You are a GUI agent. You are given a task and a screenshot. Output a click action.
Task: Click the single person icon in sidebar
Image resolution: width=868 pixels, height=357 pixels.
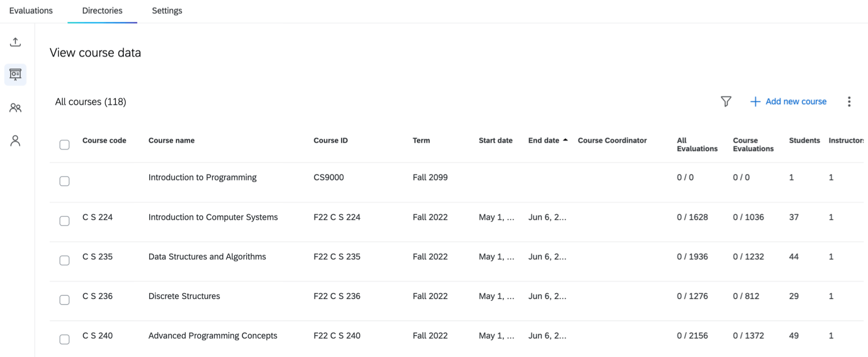15,141
